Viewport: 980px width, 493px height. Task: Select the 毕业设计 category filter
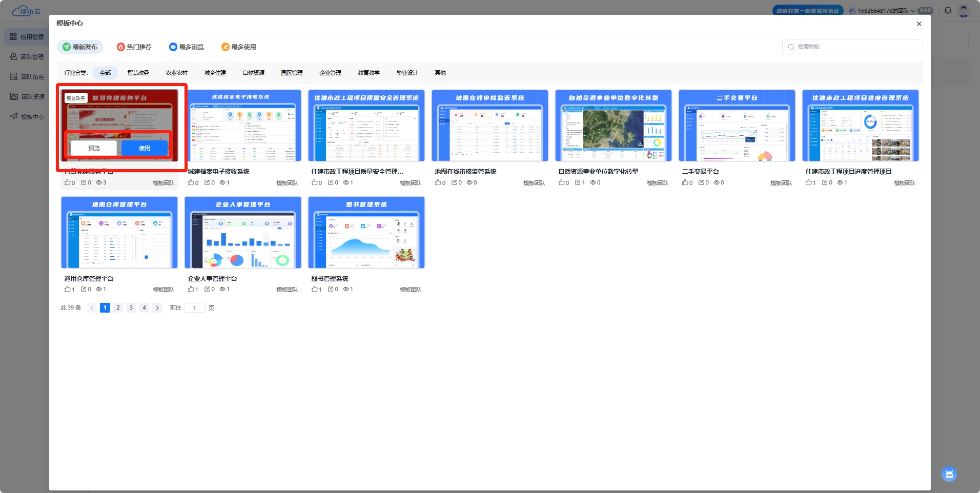[407, 73]
